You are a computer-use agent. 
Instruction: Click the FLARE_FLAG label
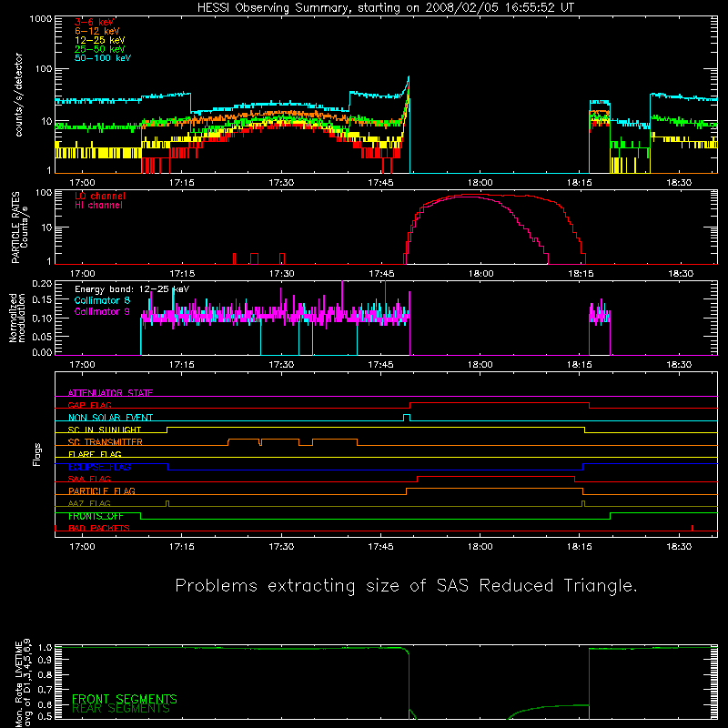[x=95, y=454]
